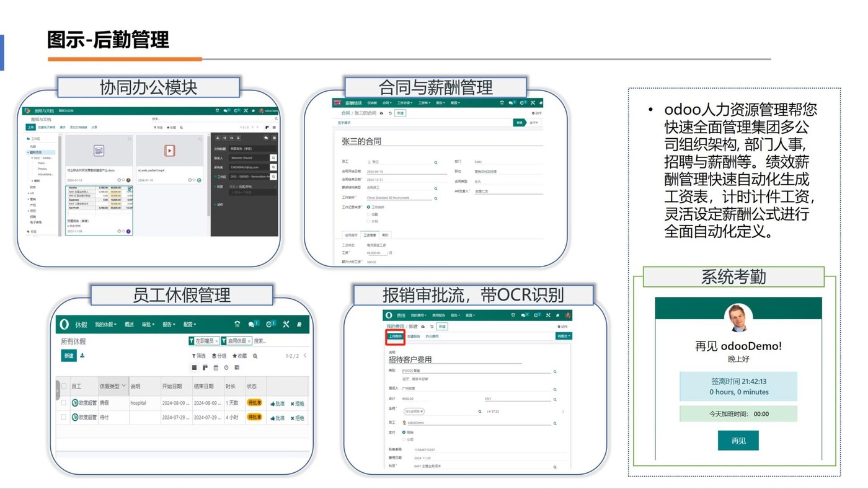Open 配置 dropdown in 休假 bar

(190, 324)
